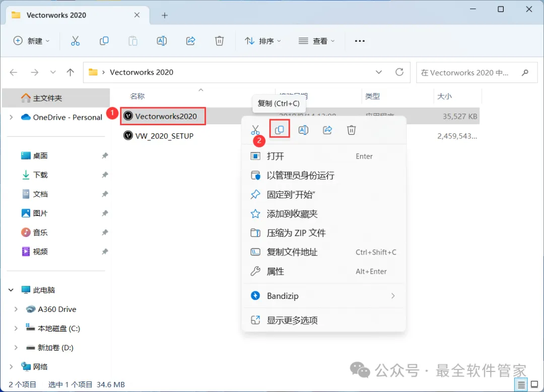Go forward with the right arrow button

34,72
